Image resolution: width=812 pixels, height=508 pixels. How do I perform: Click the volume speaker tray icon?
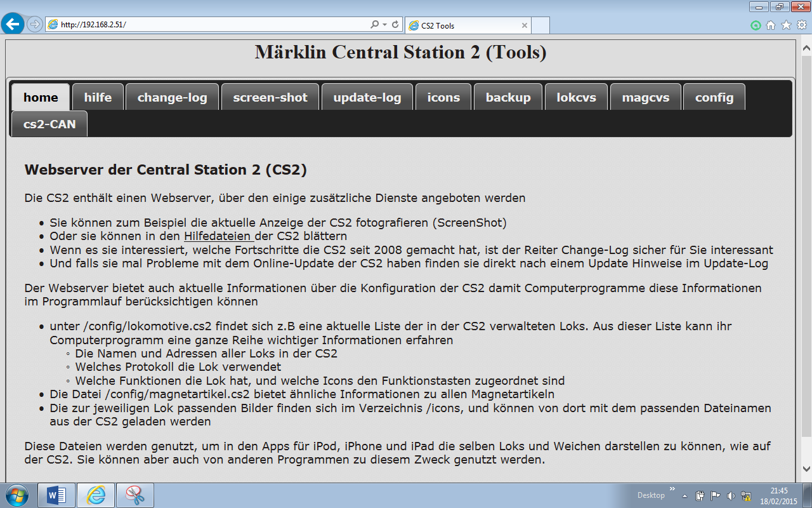point(730,496)
